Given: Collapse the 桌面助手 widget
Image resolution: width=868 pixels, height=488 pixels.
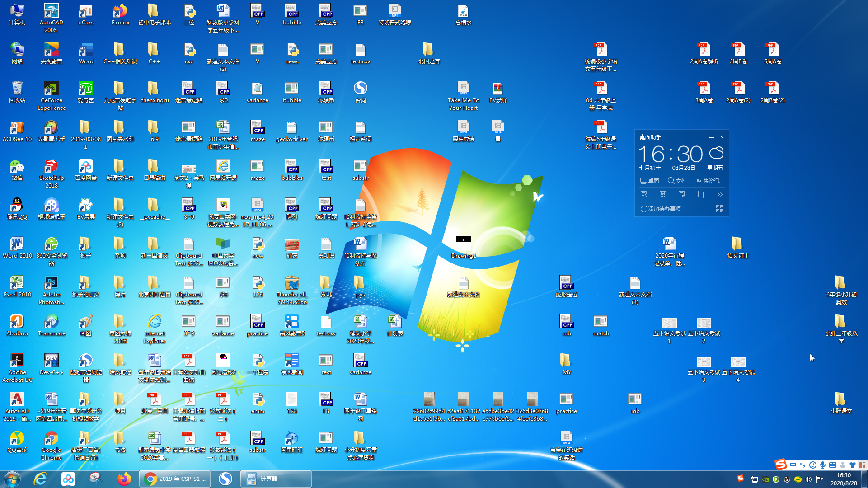Looking at the screenshot, I should click(721, 137).
